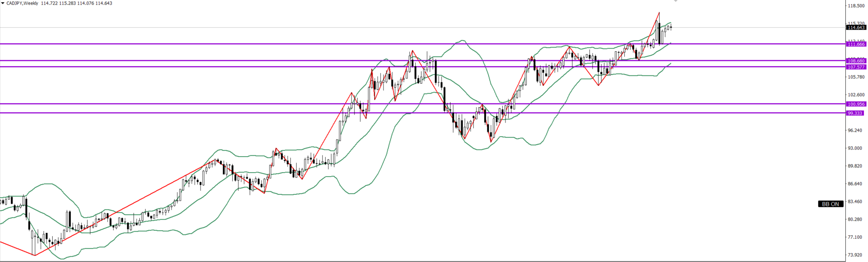Click the 102.600 price scale label
Image resolution: width=868 pixels, height=262 pixels.
pos(856,95)
